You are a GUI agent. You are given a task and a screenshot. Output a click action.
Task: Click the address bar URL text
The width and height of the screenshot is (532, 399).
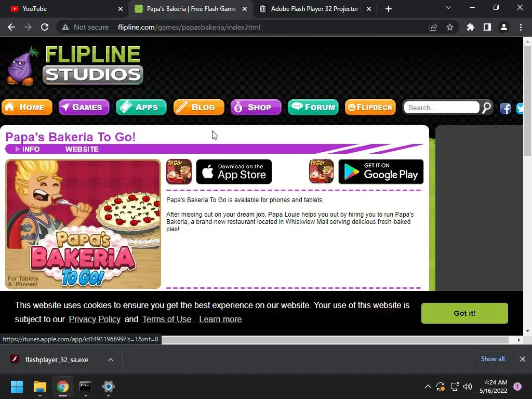189,27
